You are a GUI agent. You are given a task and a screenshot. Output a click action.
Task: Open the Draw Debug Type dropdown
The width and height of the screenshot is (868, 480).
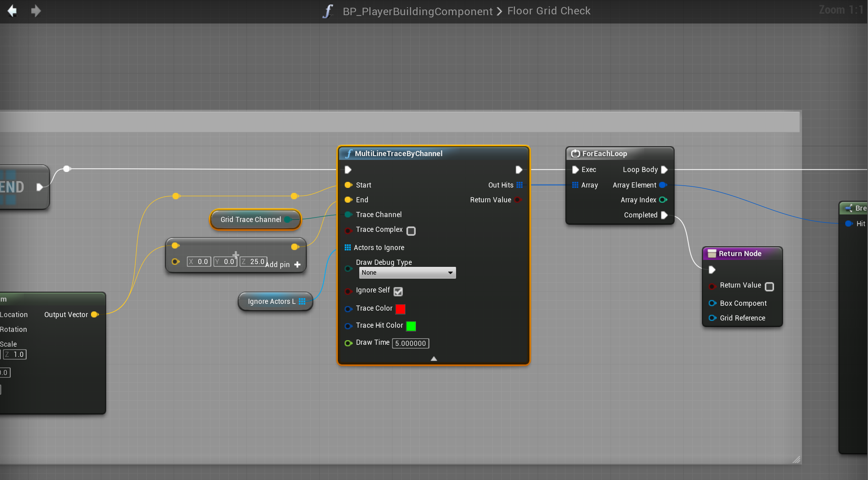407,272
